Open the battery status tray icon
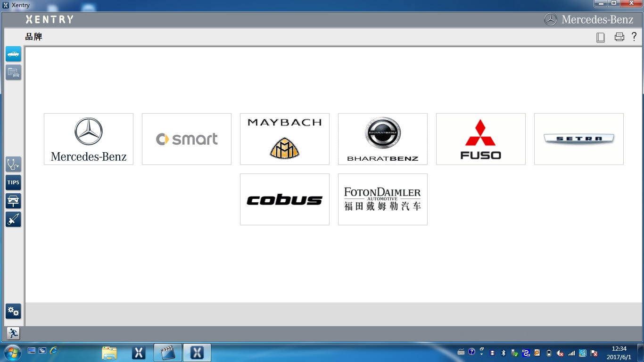This screenshot has width=644, height=362. pos(549,353)
